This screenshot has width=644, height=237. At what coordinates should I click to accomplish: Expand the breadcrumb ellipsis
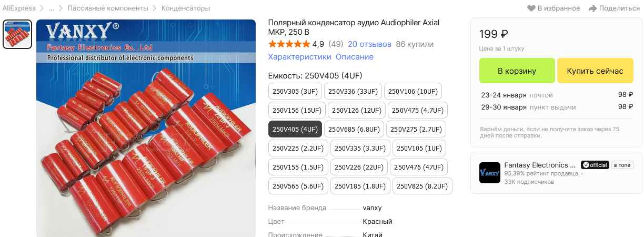(52, 8)
